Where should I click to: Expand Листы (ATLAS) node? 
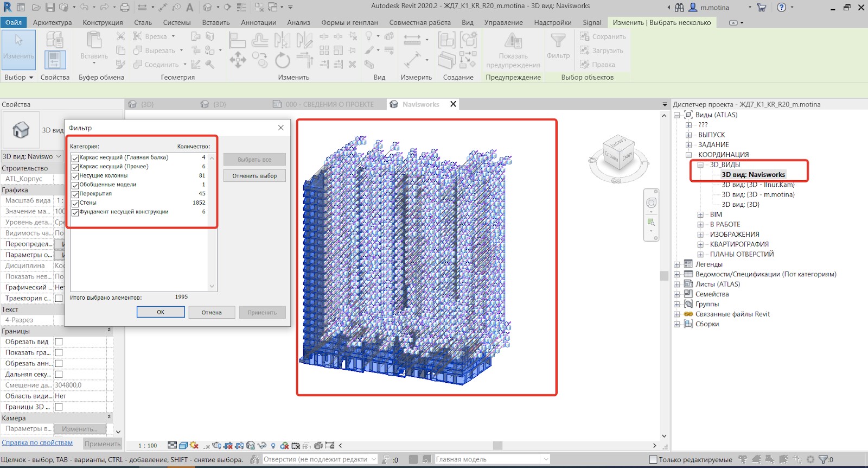(677, 284)
